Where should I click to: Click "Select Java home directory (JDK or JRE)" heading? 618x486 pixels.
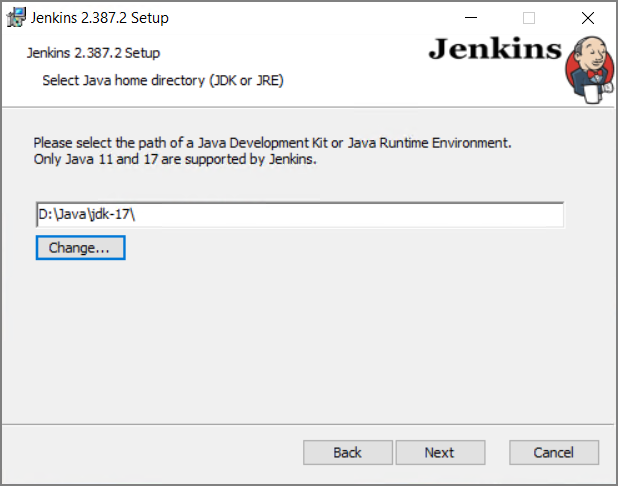[x=163, y=80]
